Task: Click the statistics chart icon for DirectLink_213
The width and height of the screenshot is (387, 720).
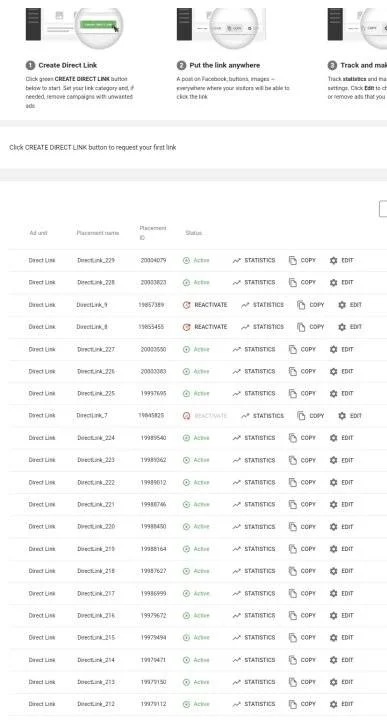Action: point(236,682)
